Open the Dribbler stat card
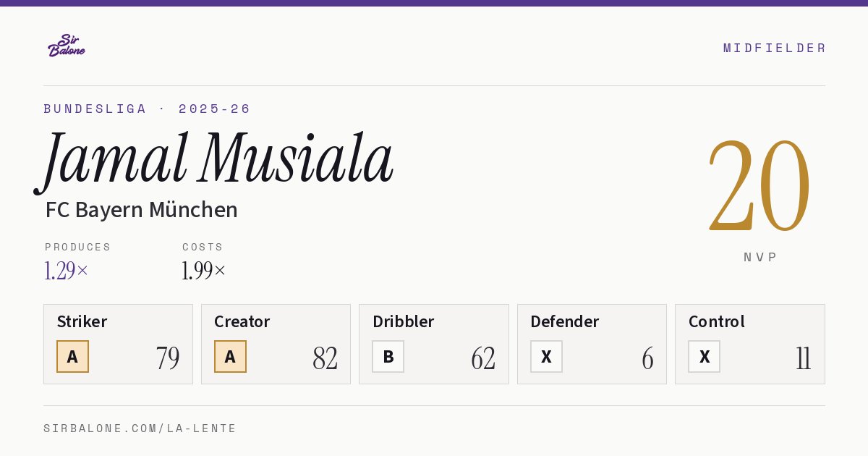 point(434,344)
